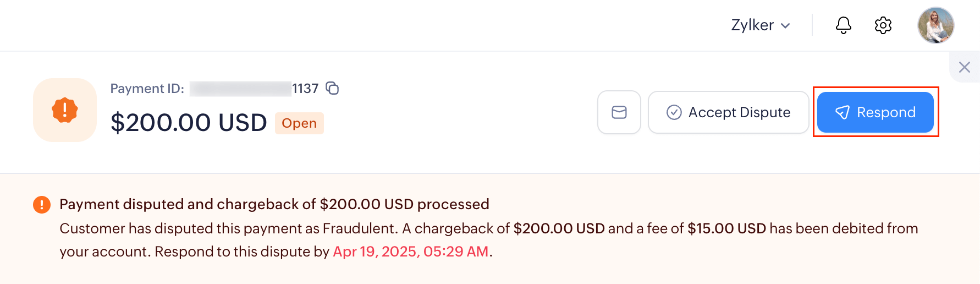The height and width of the screenshot is (284, 980).
Task: Open the settings gear
Action: pyautogui.click(x=883, y=25)
